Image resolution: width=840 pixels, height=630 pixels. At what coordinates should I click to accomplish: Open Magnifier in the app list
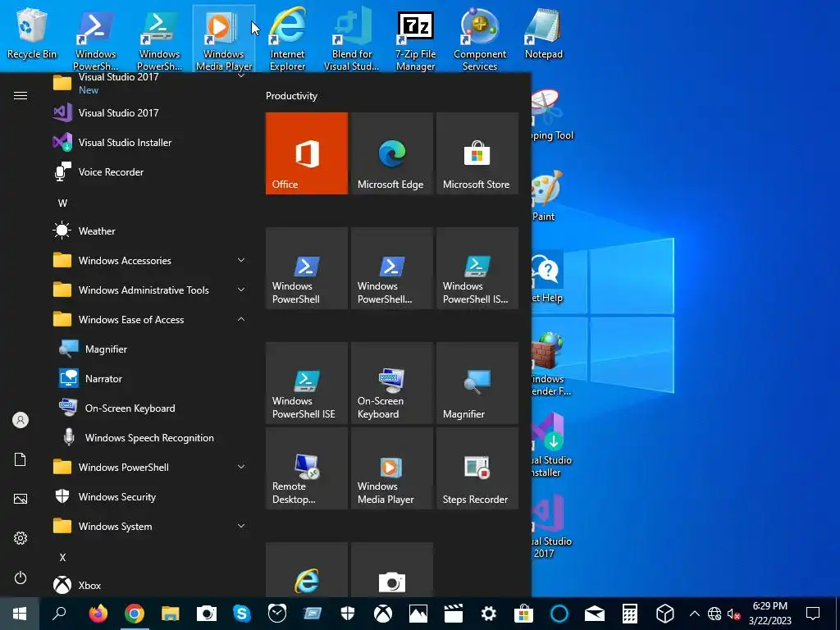[x=150, y=349]
